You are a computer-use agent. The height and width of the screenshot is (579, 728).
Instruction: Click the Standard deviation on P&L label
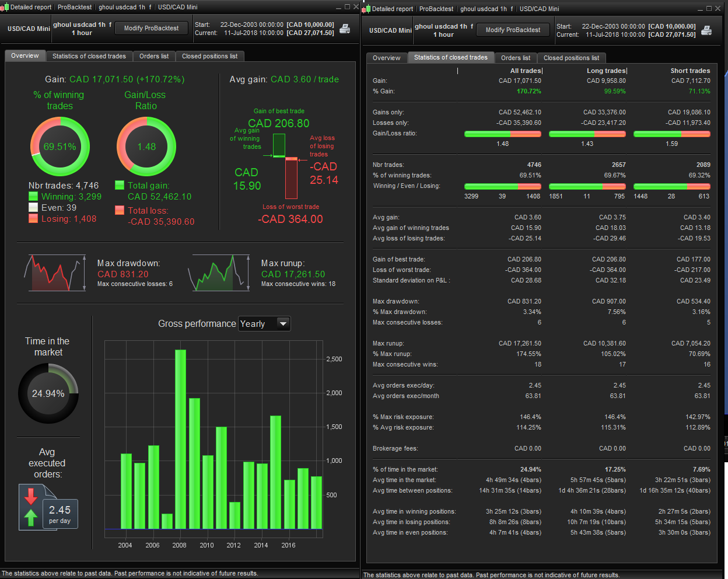tap(411, 280)
